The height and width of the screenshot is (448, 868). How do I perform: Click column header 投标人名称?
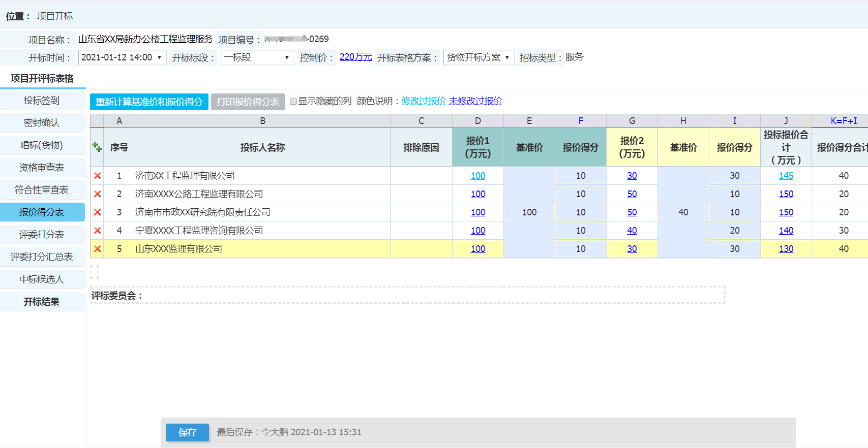tap(262, 147)
